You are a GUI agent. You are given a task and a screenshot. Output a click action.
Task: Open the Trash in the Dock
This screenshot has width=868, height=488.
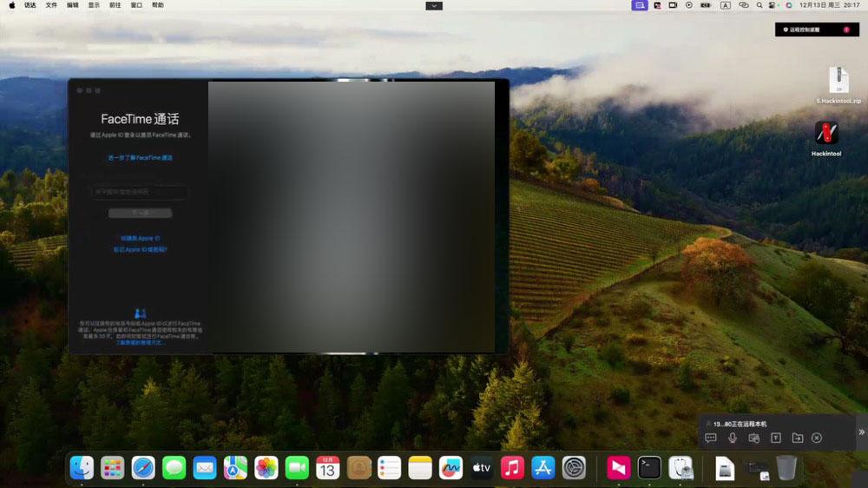click(x=786, y=468)
